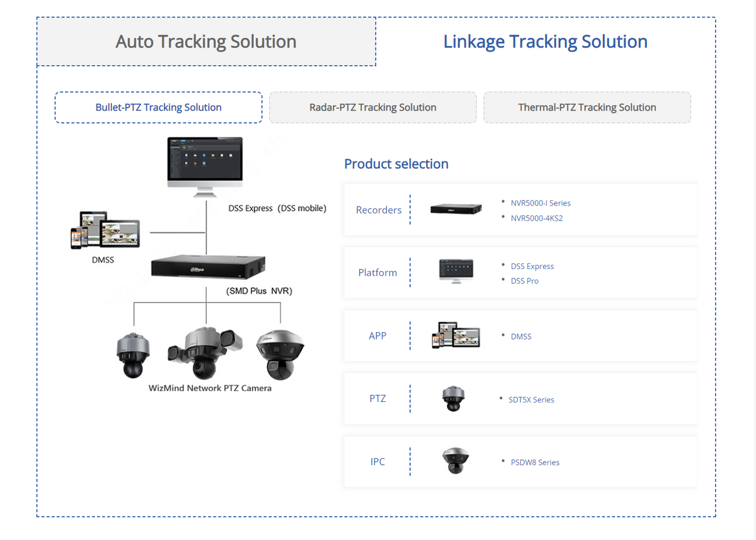Click the NVR recorder thumbnail in Recorders row
The image size is (756, 540).
456,209
